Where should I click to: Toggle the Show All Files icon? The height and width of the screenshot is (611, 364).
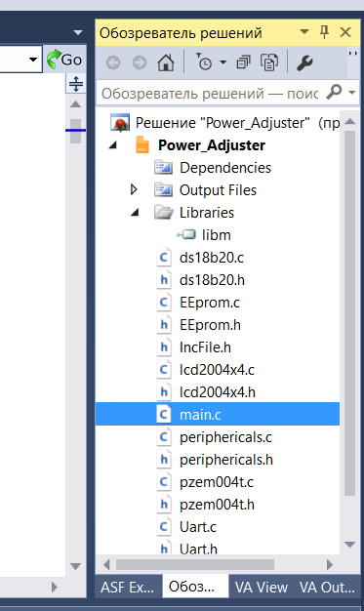[269, 62]
